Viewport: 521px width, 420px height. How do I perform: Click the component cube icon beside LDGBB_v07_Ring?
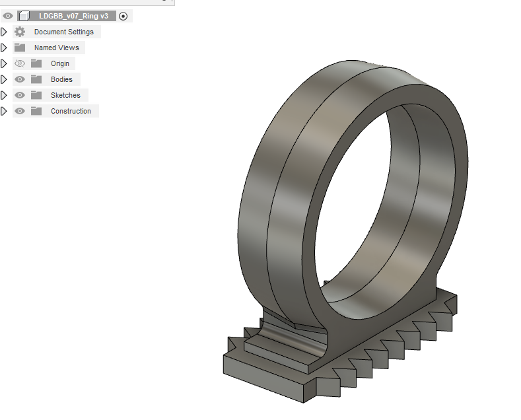(24, 16)
